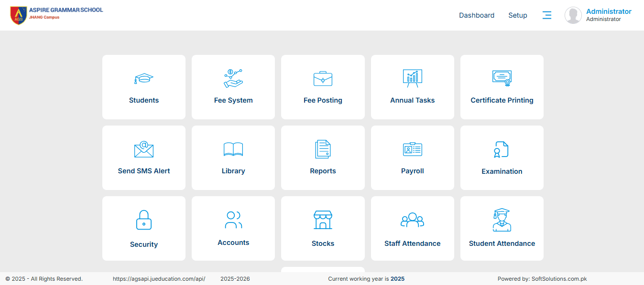Click the Send SMS Alert label
Screen dimensions: 644x285
(x=144, y=171)
